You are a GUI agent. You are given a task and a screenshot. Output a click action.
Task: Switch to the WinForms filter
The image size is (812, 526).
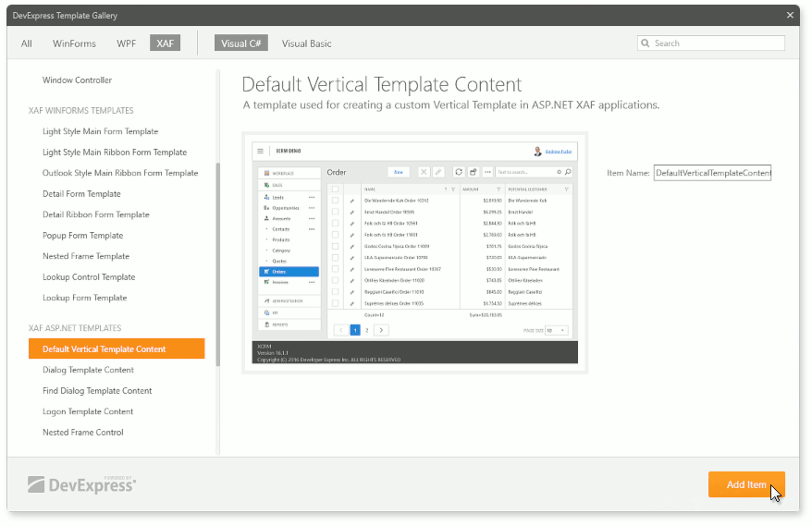(74, 43)
